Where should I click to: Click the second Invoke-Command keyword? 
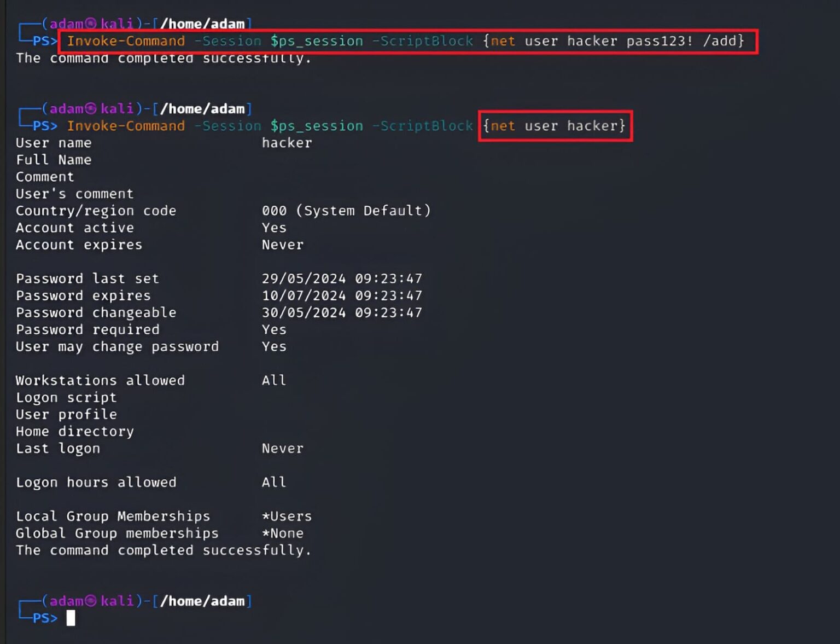point(126,126)
